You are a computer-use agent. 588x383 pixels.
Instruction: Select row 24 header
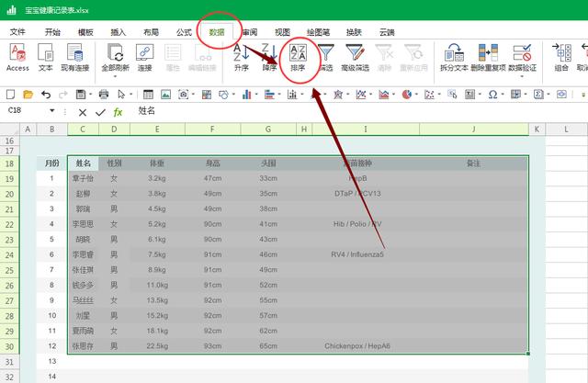pos(9,255)
